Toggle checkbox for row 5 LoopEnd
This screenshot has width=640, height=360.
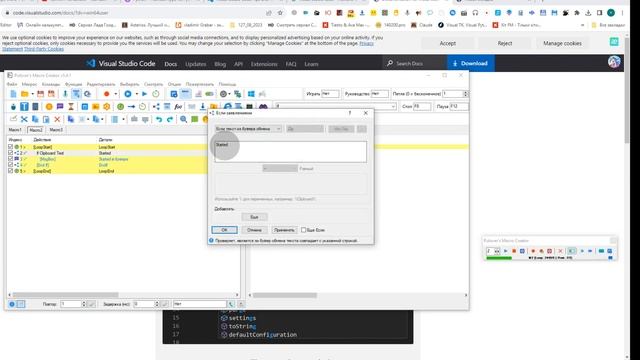coord(11,171)
